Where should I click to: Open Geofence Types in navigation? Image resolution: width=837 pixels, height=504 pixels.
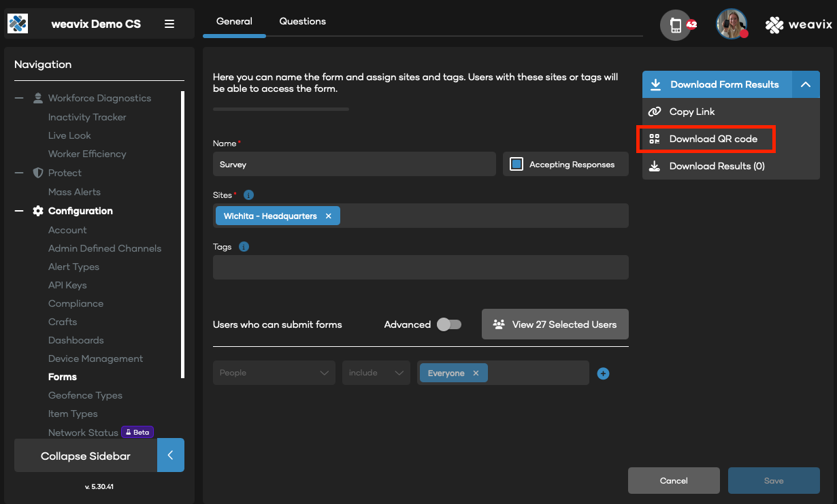pyautogui.click(x=85, y=395)
